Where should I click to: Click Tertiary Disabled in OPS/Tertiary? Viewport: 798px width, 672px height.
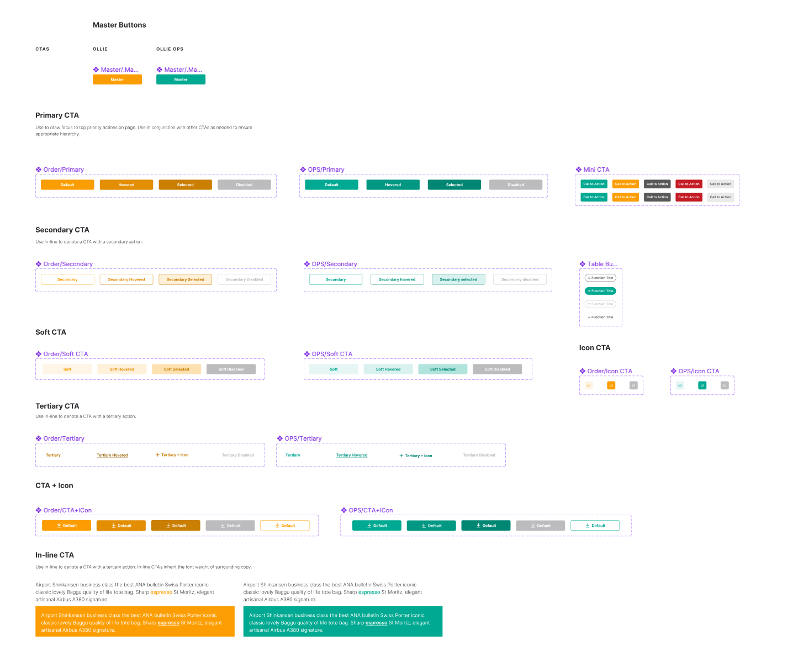click(479, 455)
